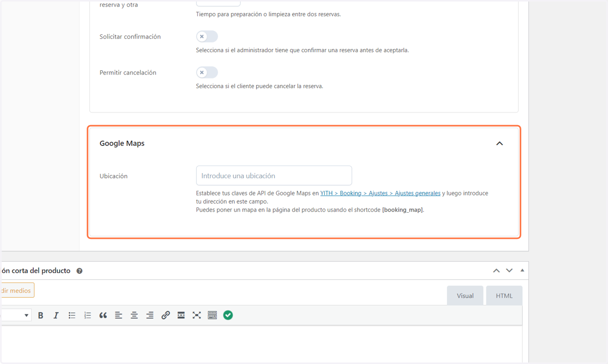The image size is (608, 364).
Task: Focus the Ubicación location input field
Action: click(274, 176)
